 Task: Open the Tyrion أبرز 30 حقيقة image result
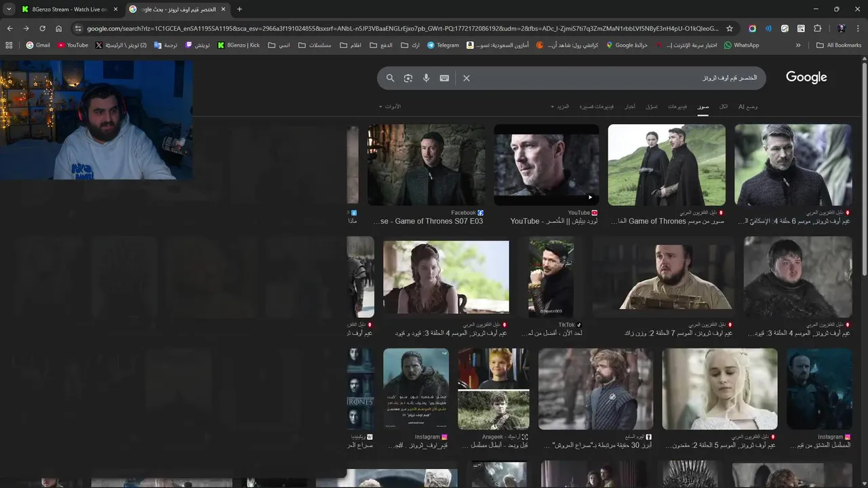point(595,389)
